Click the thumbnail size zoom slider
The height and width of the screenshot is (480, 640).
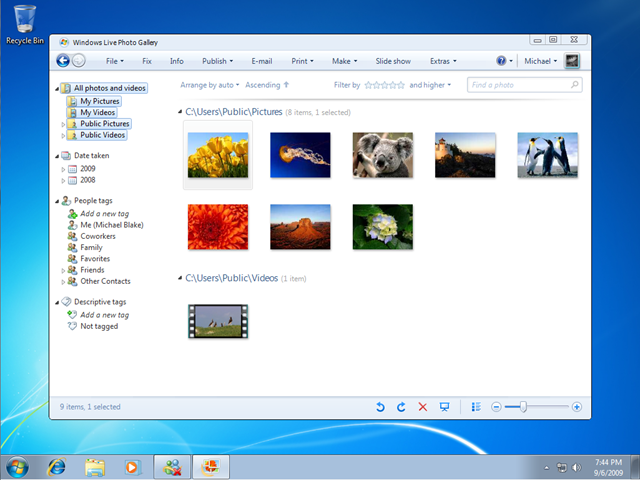tap(523, 407)
